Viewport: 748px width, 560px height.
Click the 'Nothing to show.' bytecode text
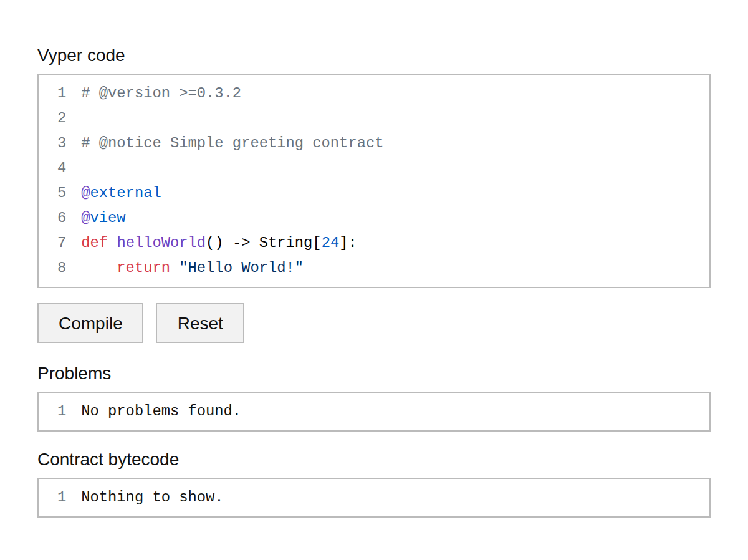(152, 497)
